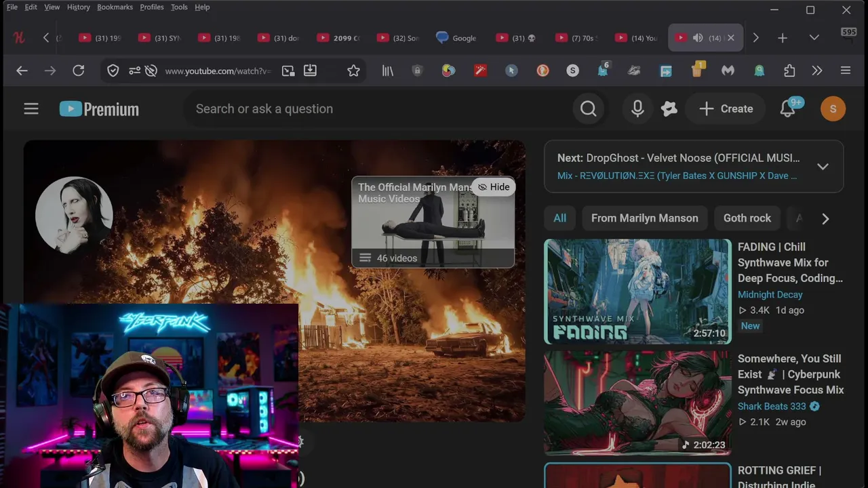Filter by Goth rock chip
868x488 pixels.
tap(747, 218)
